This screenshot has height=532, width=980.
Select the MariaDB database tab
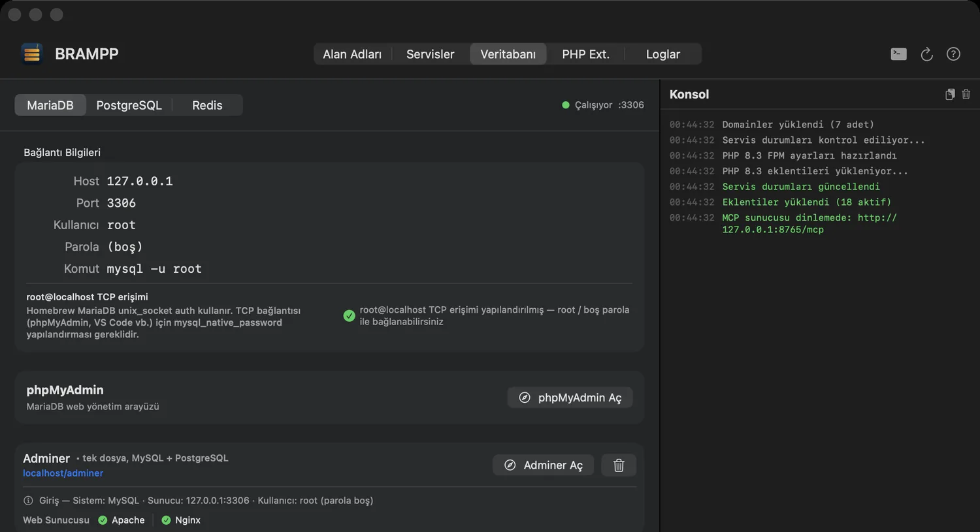pyautogui.click(x=50, y=105)
